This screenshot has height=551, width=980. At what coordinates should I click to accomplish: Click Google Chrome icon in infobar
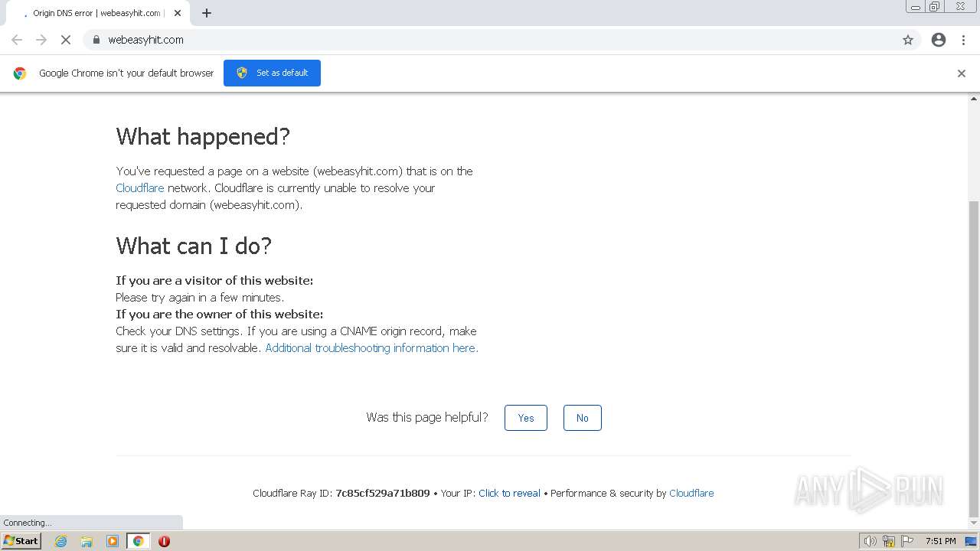(20, 73)
